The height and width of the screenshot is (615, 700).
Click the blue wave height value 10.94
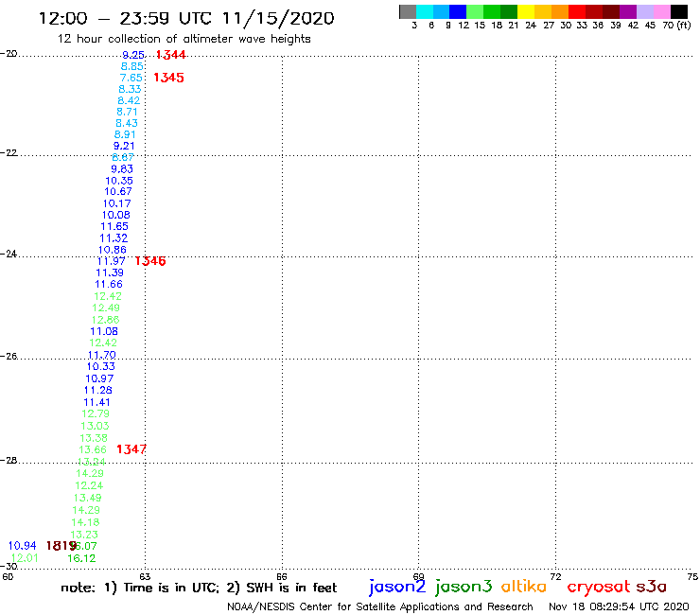[23, 546]
